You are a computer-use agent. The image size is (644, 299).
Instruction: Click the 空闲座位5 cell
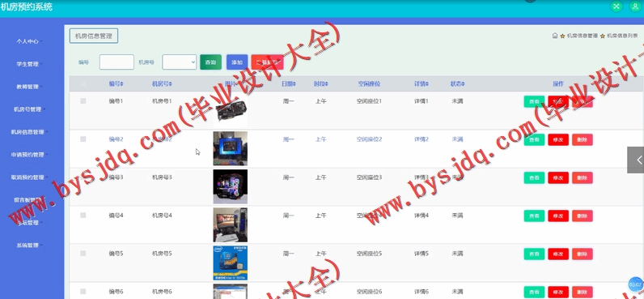click(369, 254)
